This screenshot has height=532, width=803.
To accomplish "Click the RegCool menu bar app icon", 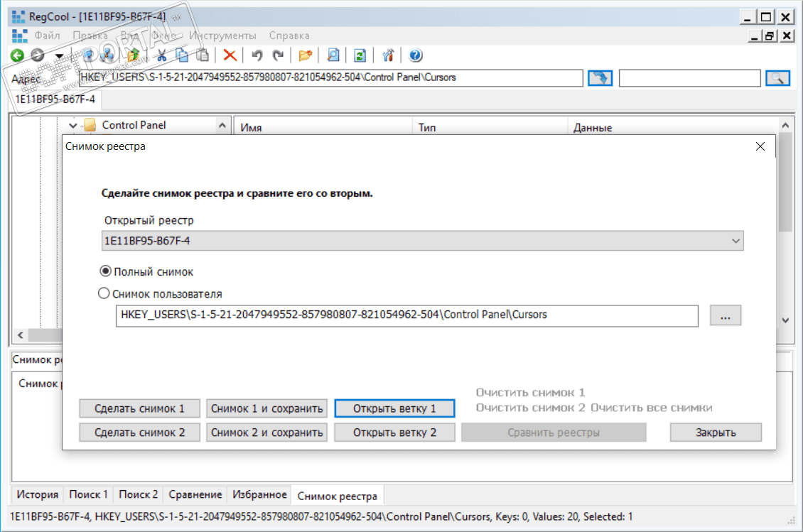I will pyautogui.click(x=19, y=36).
